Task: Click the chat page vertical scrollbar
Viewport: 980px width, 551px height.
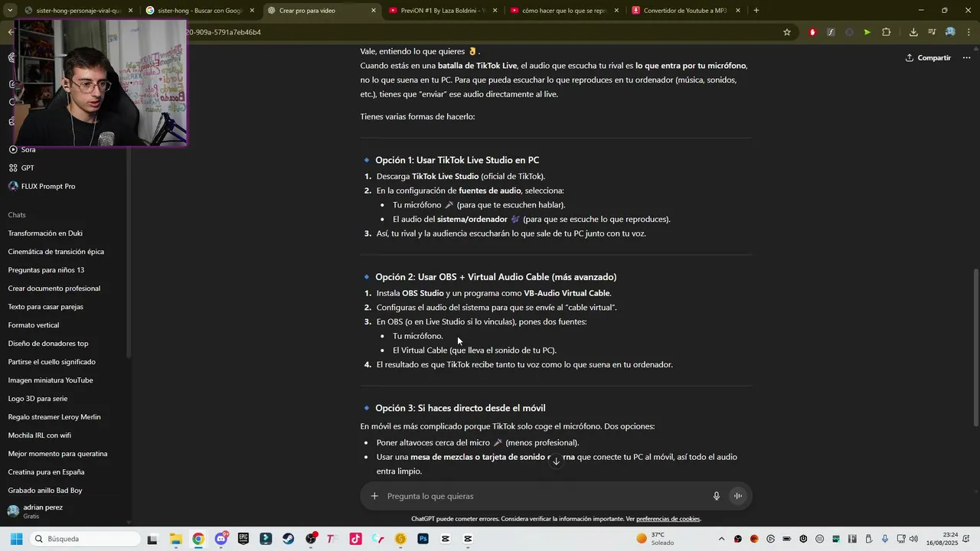Action: coord(975,348)
